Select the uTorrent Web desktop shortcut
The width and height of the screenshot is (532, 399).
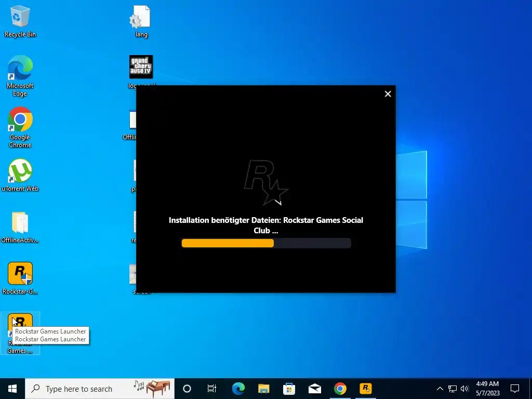(20, 175)
